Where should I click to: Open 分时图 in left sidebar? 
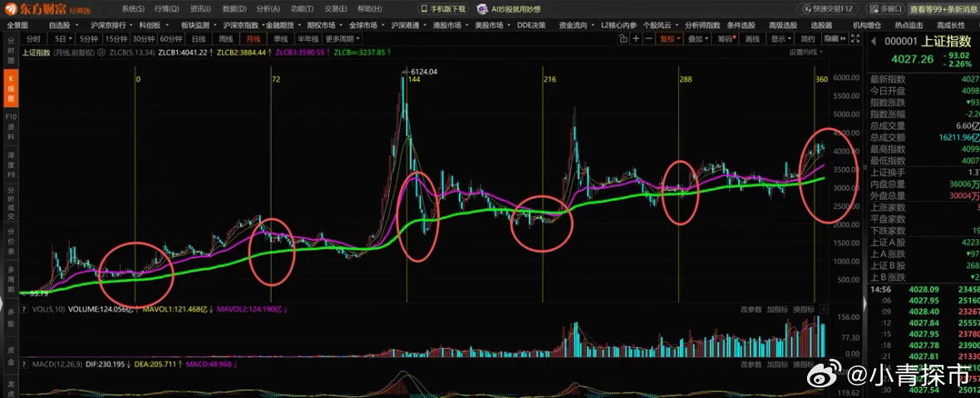[x=11, y=49]
